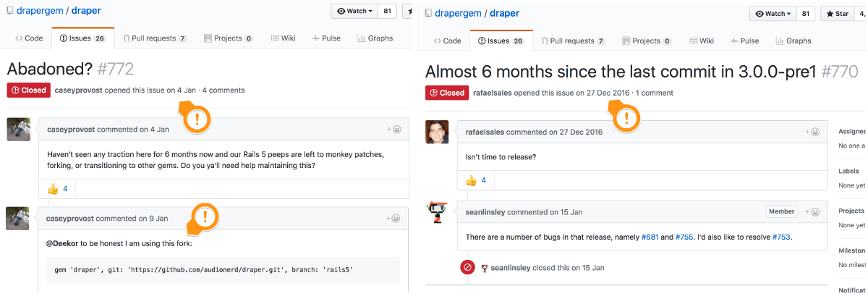Screen dimensions: 868x299
Task: Add reaction to caseyprovost's 4 Jan comment
Action: (394, 130)
